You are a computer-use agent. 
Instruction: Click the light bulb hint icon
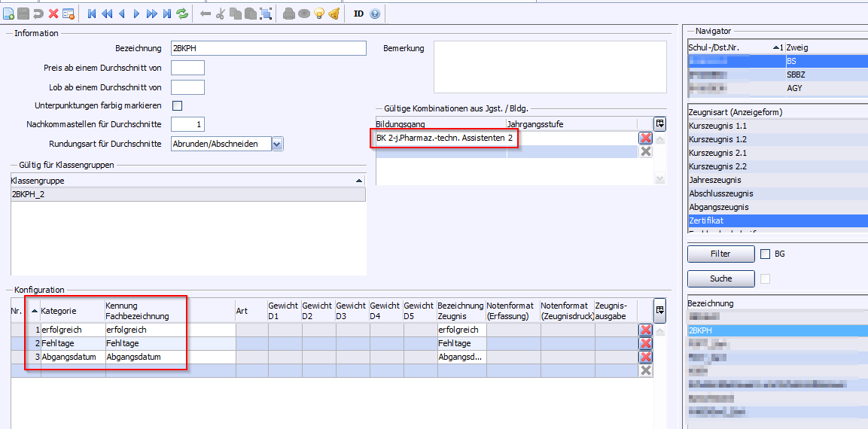tap(318, 13)
